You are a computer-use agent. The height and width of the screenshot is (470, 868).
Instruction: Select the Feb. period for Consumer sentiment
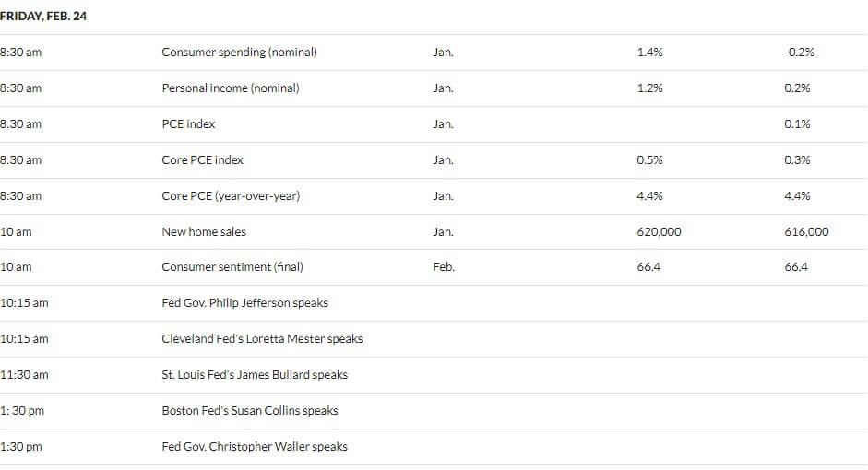pyautogui.click(x=444, y=266)
